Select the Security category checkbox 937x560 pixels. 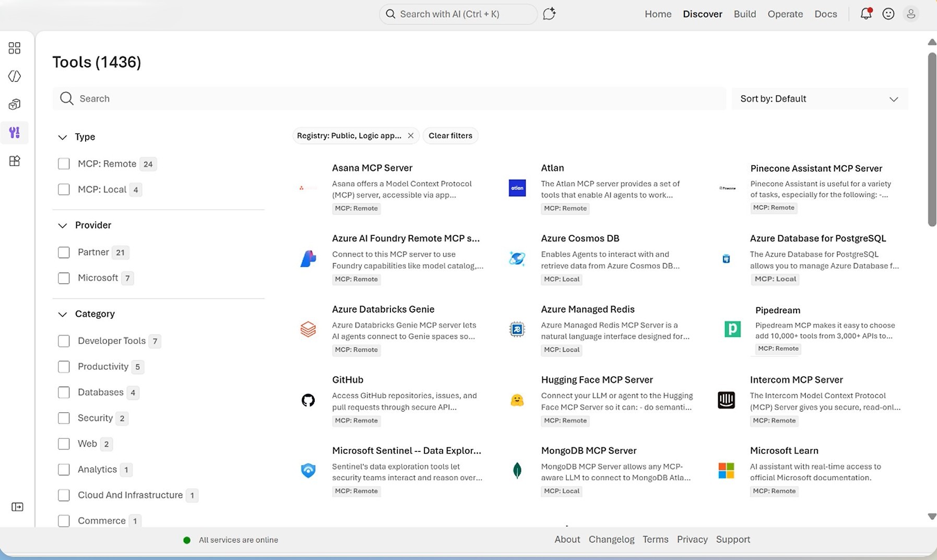pyautogui.click(x=64, y=418)
